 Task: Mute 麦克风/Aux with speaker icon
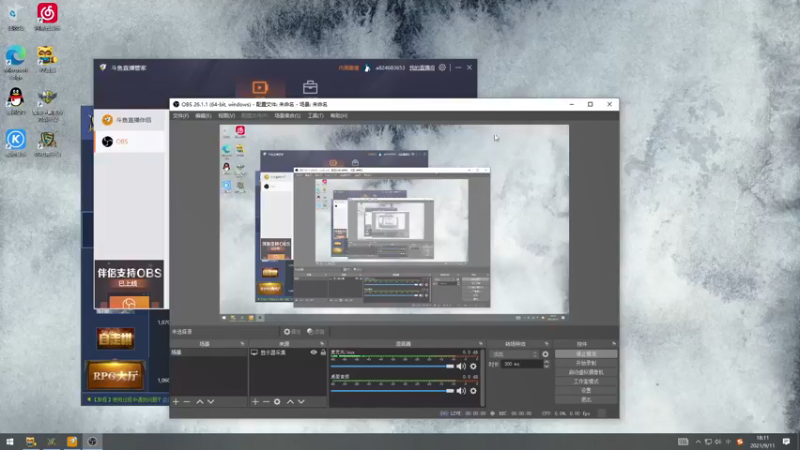pyautogui.click(x=461, y=366)
